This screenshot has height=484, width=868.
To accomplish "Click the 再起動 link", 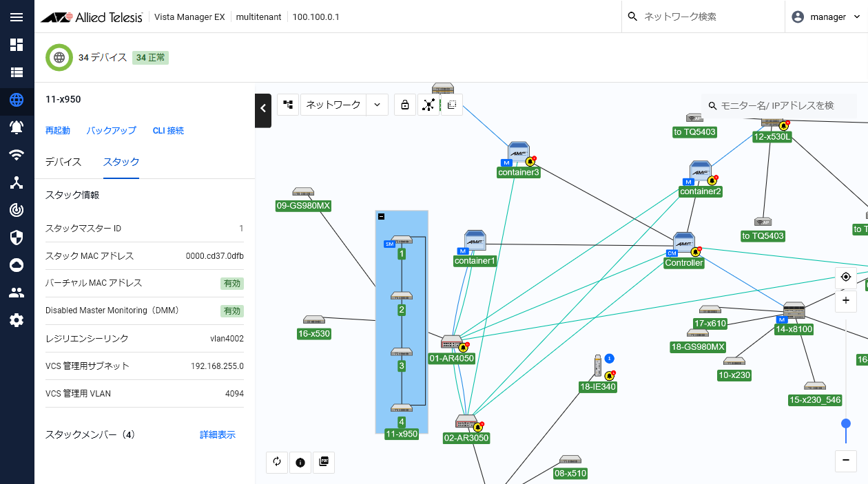I will (58, 130).
